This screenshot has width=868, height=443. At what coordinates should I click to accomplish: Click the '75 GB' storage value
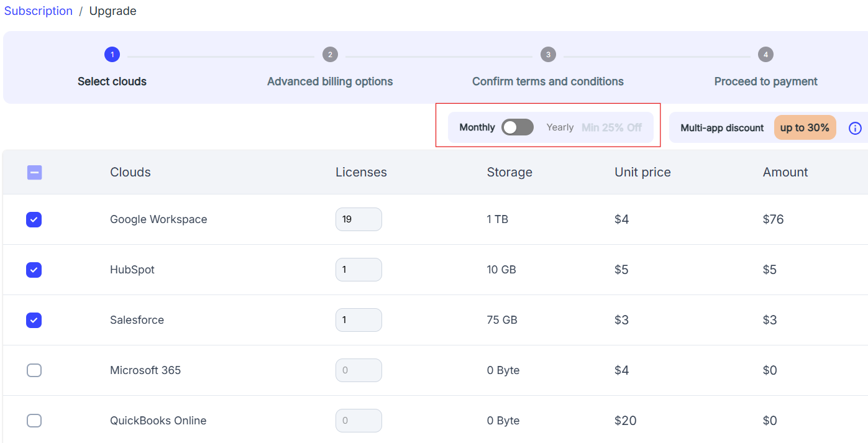tap(502, 320)
